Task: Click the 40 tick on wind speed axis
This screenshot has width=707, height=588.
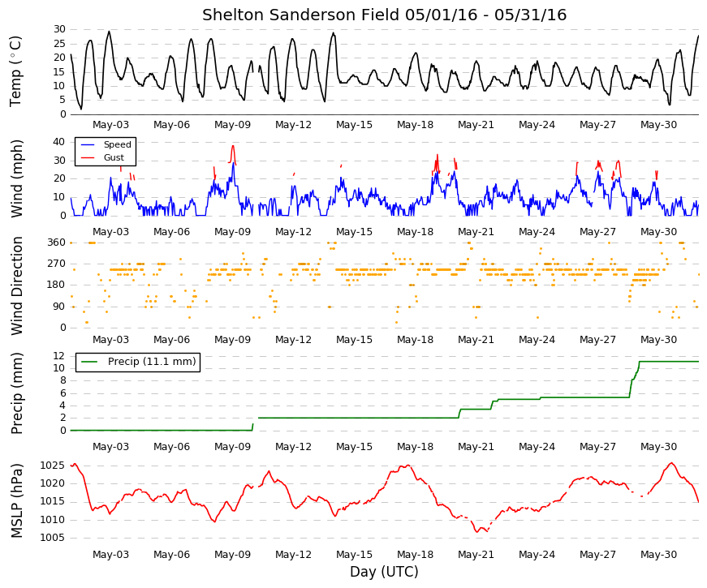Action: tap(59, 142)
